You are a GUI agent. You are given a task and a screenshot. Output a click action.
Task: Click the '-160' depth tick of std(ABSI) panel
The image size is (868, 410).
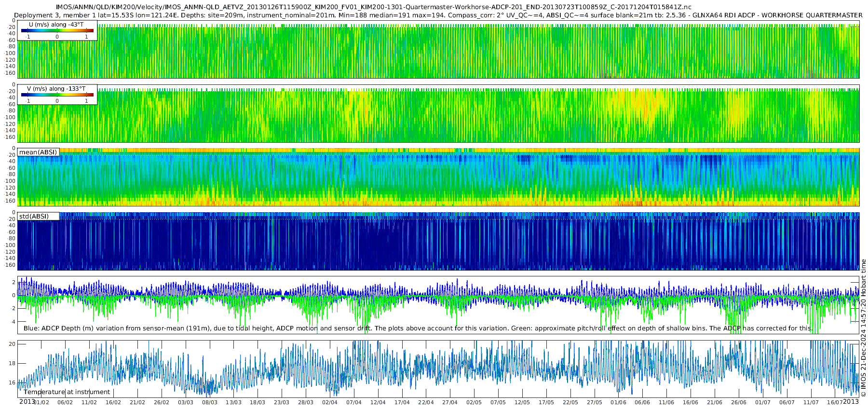tap(10, 265)
